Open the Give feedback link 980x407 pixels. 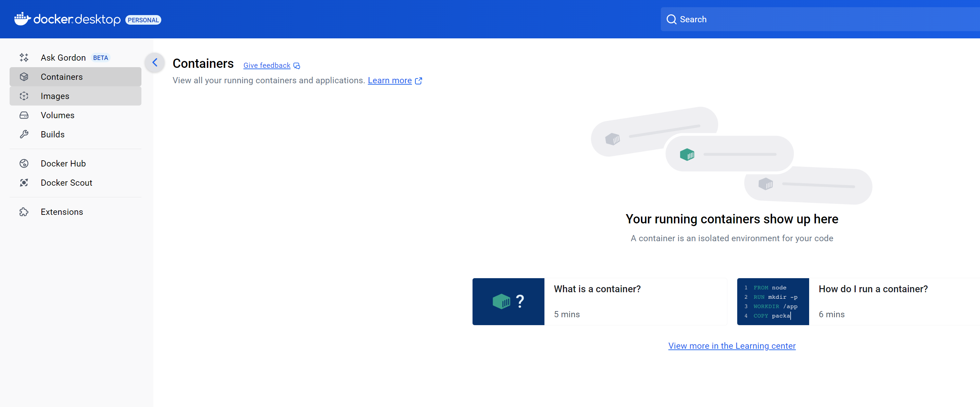[266, 65]
